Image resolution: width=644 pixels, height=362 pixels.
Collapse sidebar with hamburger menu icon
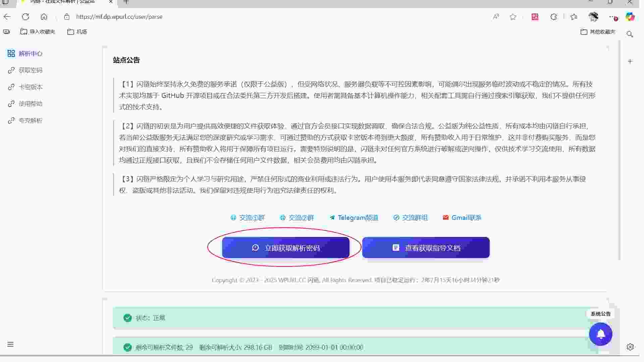coord(10,344)
